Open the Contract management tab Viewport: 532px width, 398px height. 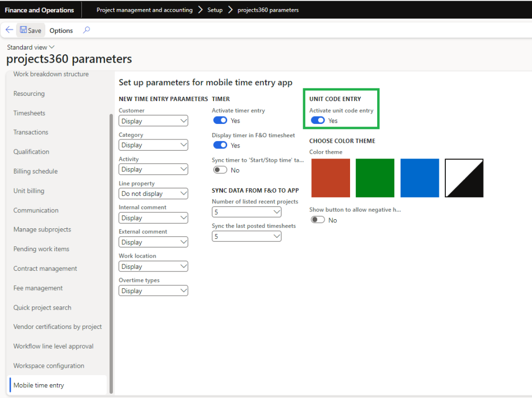point(45,268)
